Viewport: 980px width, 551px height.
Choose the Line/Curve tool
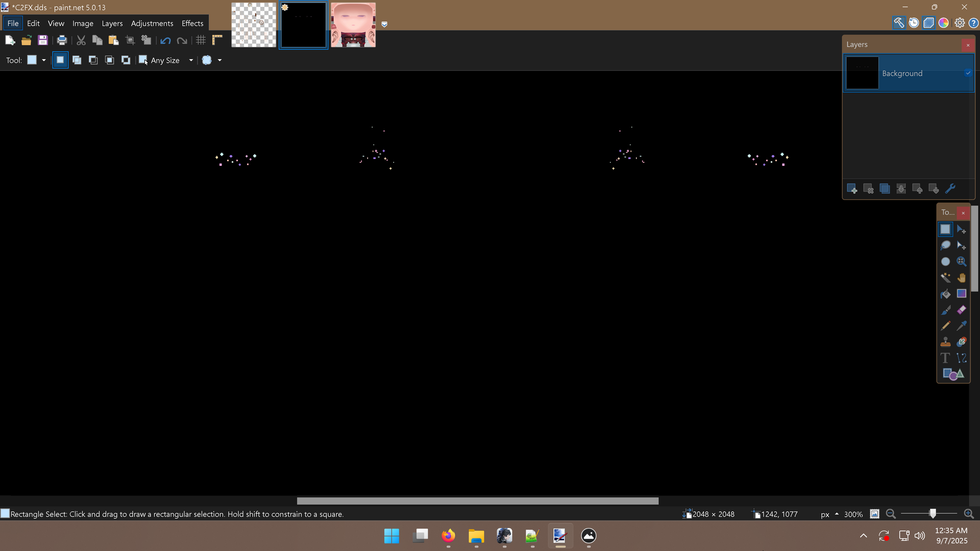click(x=962, y=358)
